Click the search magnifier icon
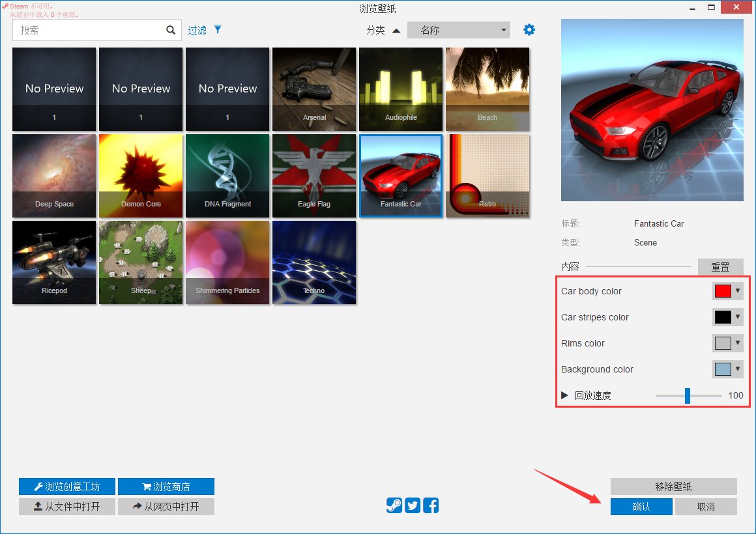 171,30
